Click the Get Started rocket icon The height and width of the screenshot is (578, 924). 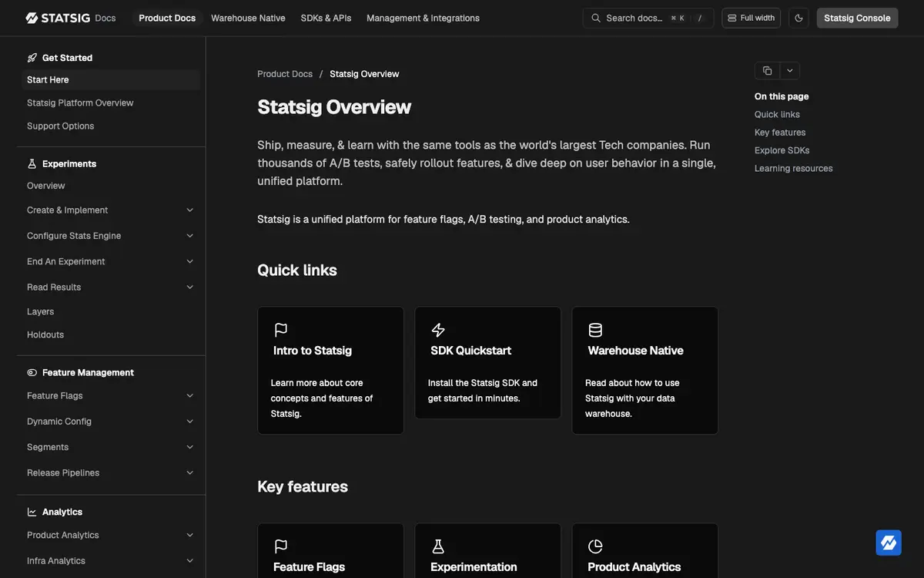point(32,58)
